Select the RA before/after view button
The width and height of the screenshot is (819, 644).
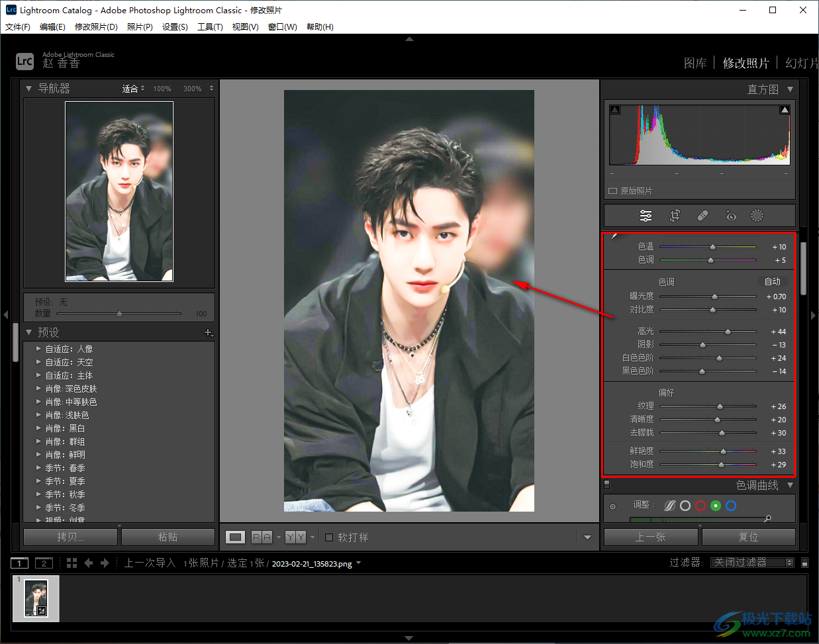click(x=262, y=537)
